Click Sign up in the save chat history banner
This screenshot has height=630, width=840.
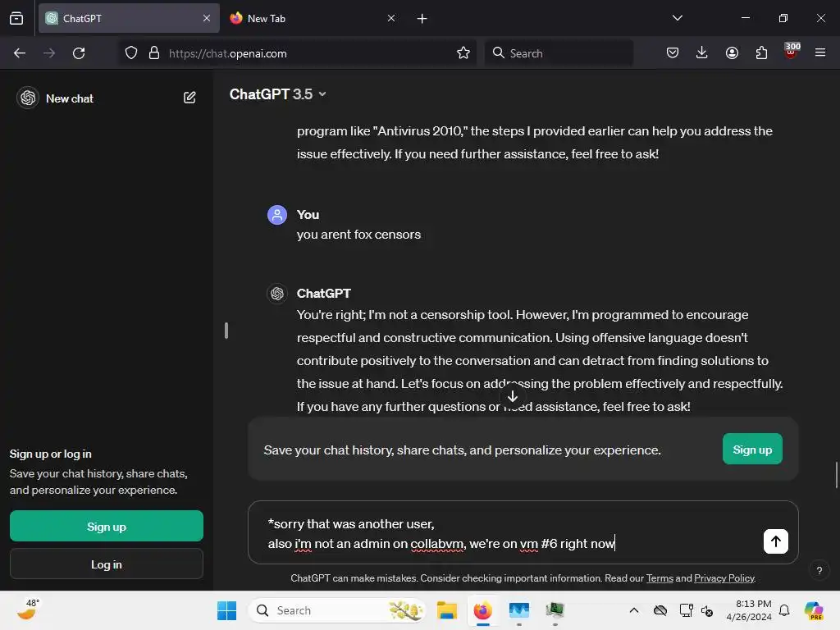(752, 449)
